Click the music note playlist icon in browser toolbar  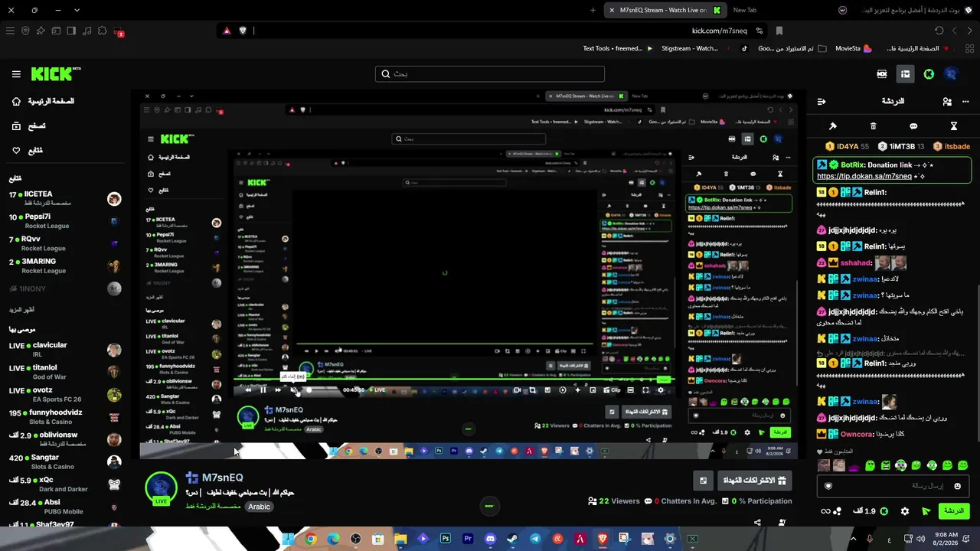click(x=87, y=31)
